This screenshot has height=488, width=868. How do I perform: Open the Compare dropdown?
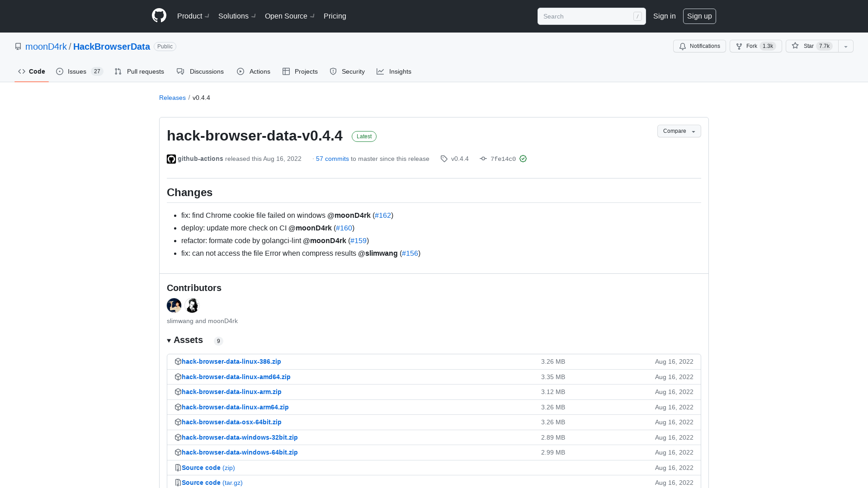679,131
